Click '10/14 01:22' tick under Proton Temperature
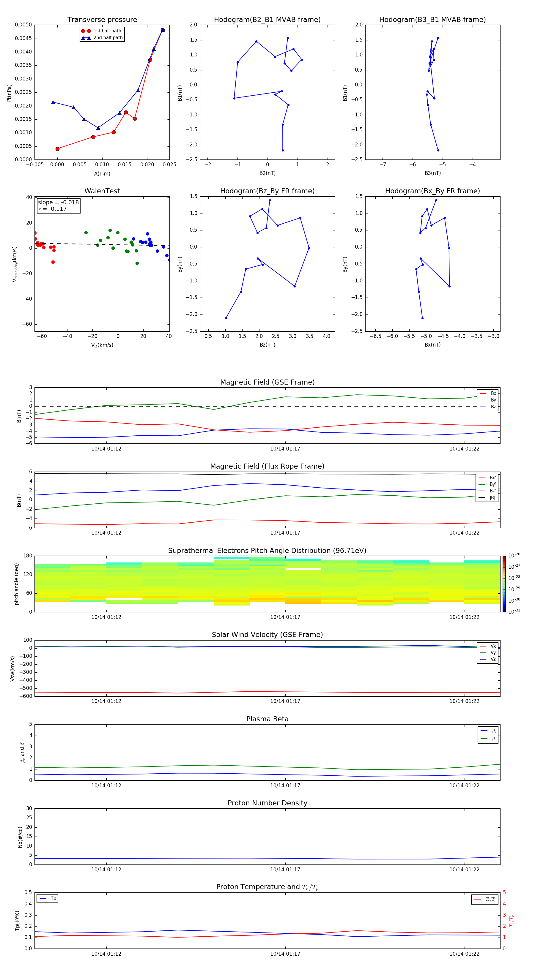This screenshot has width=535, height=980. click(x=464, y=954)
